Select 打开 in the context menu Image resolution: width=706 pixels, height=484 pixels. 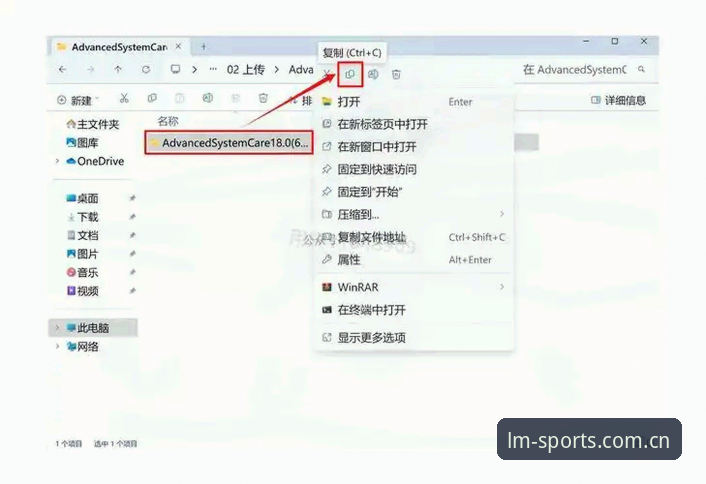413,102
